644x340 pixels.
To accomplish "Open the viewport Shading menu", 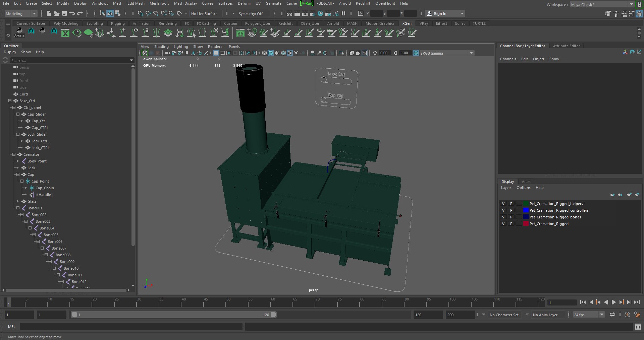I will tap(161, 47).
